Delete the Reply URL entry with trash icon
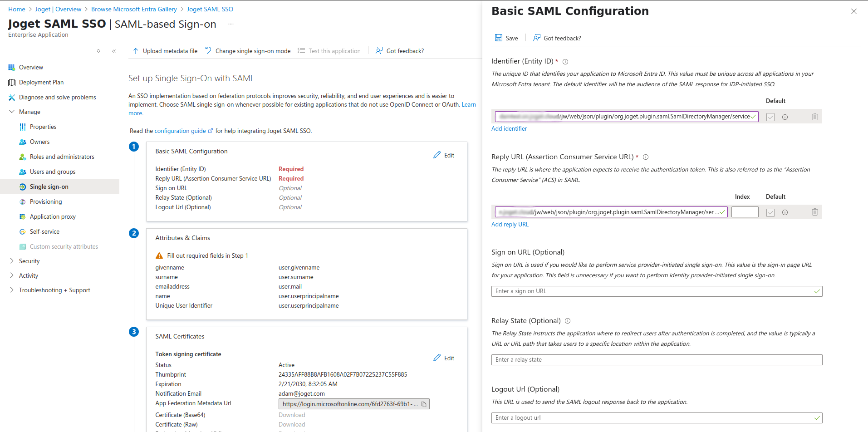 pyautogui.click(x=814, y=212)
